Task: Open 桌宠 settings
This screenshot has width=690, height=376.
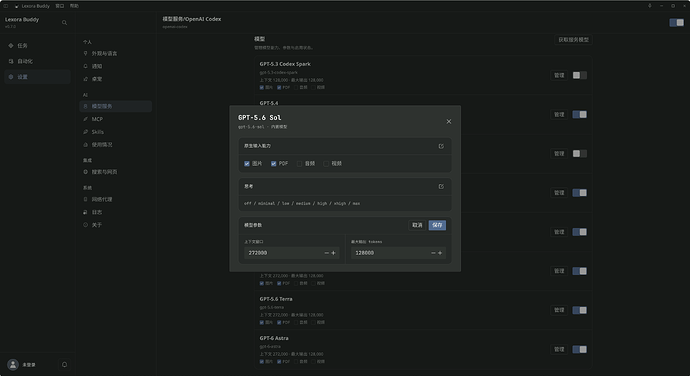Action: (116, 79)
